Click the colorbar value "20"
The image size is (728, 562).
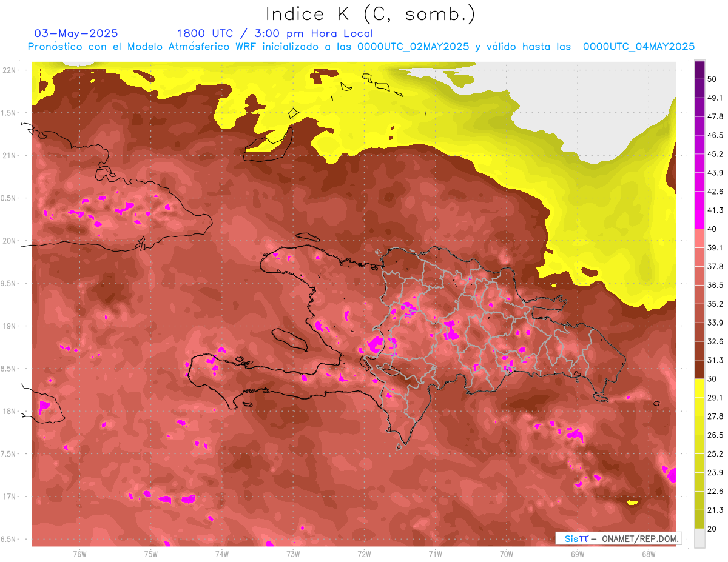pos(712,529)
